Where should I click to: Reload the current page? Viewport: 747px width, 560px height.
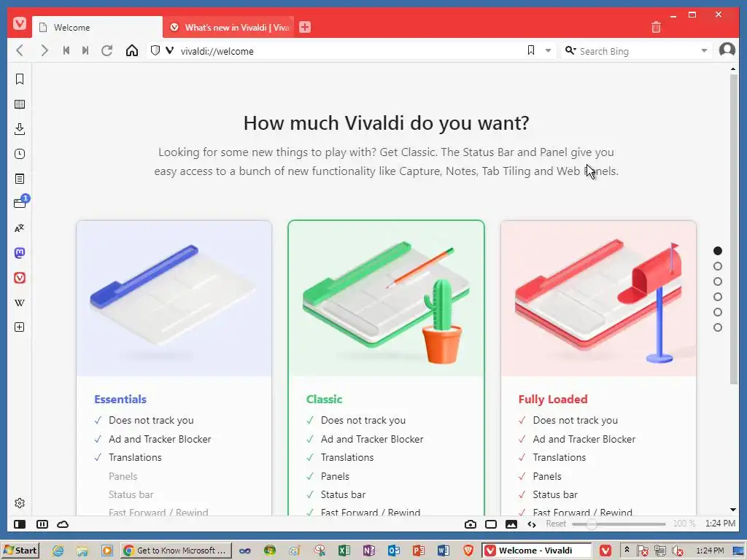pos(107,50)
